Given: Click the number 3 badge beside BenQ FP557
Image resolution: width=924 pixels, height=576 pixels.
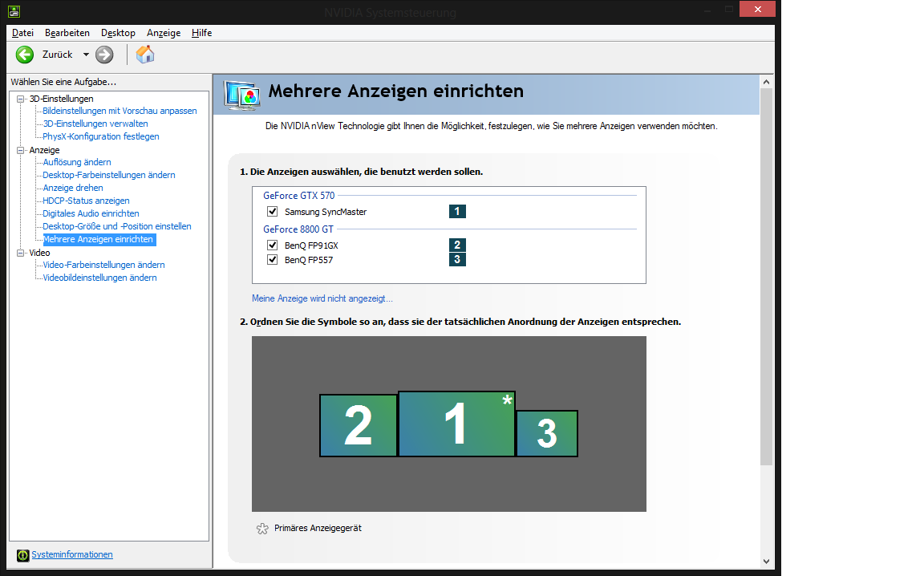Looking at the screenshot, I should 457,259.
